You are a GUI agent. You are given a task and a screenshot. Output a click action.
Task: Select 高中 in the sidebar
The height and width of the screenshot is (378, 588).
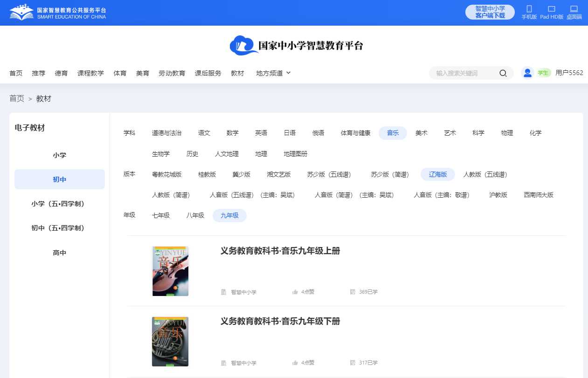60,253
